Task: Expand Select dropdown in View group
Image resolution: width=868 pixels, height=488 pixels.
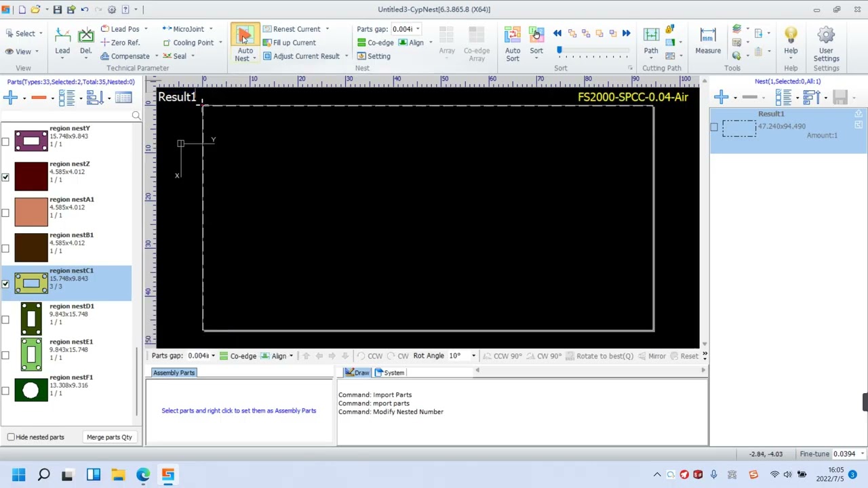Action: tap(41, 33)
